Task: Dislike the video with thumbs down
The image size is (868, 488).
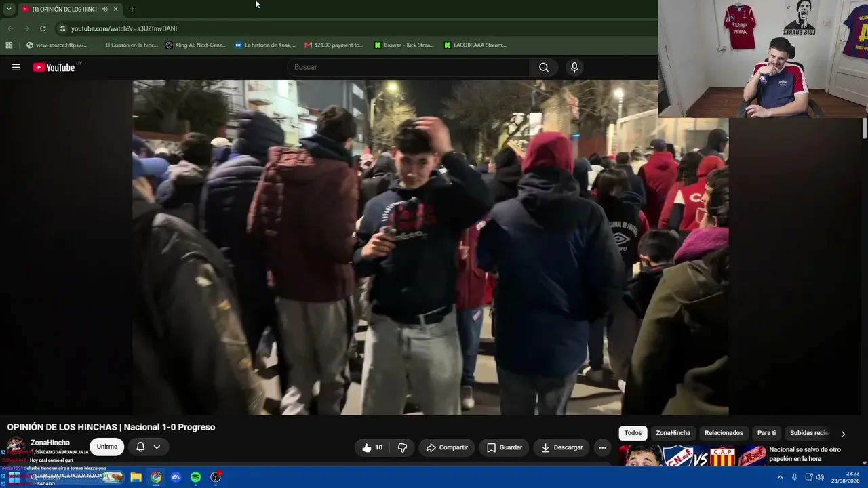Action: click(402, 447)
